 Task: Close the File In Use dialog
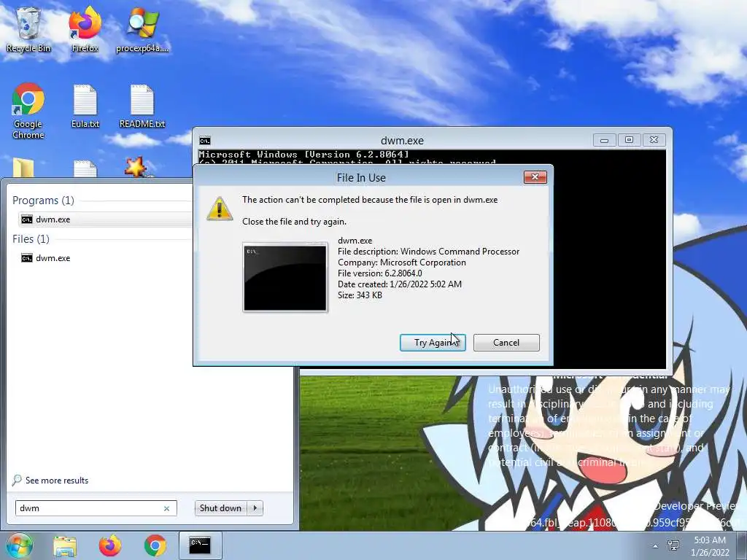tap(535, 177)
